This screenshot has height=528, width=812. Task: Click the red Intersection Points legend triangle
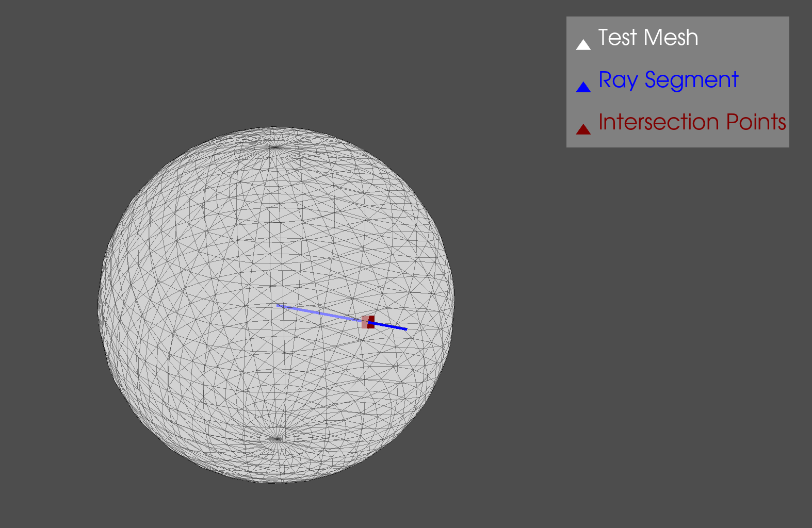tap(583, 129)
